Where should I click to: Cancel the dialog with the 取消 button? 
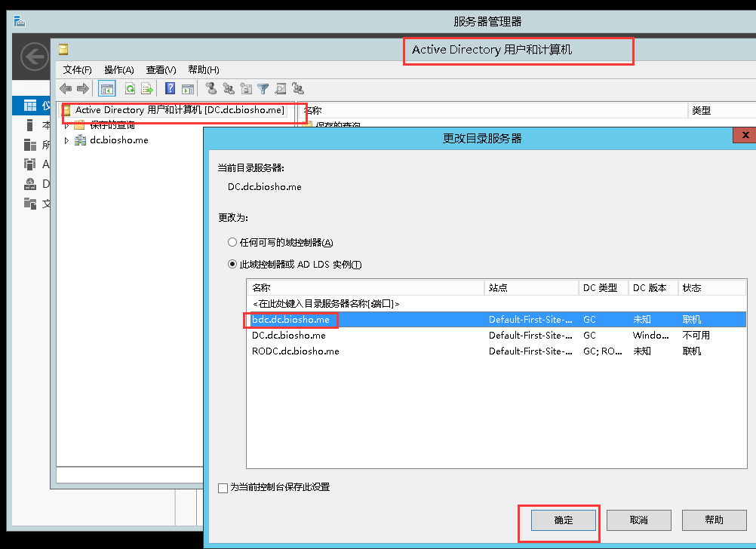(x=638, y=520)
